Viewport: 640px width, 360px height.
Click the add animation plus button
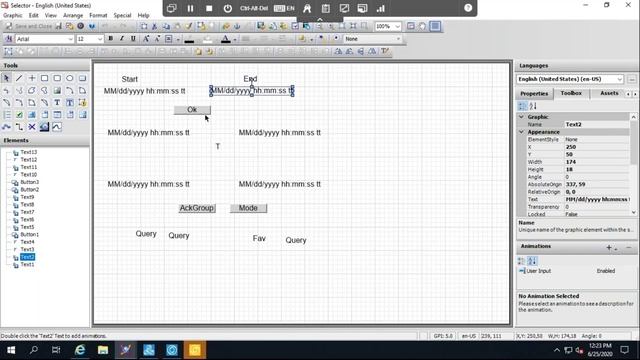[609, 247]
